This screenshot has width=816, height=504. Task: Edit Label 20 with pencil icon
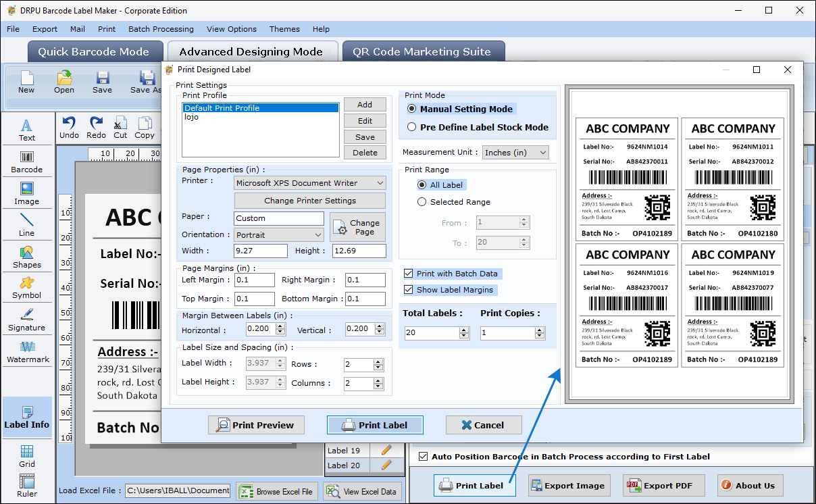pyautogui.click(x=386, y=465)
